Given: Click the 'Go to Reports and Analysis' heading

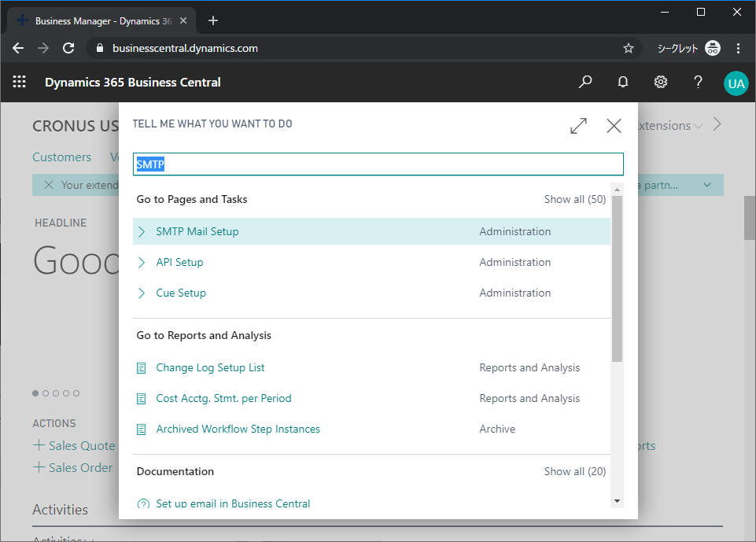Looking at the screenshot, I should [x=204, y=335].
